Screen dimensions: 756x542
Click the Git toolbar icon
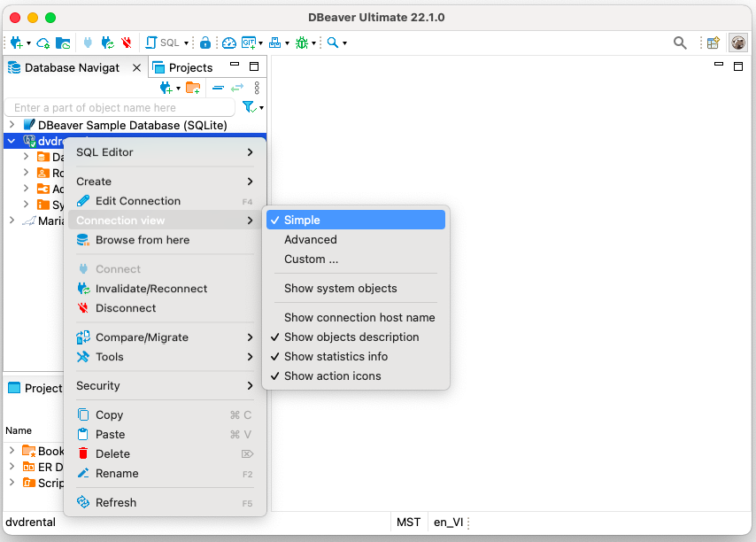pos(249,43)
